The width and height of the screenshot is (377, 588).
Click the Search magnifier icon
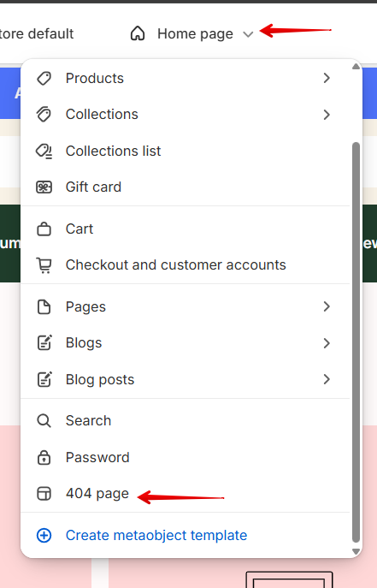44,421
